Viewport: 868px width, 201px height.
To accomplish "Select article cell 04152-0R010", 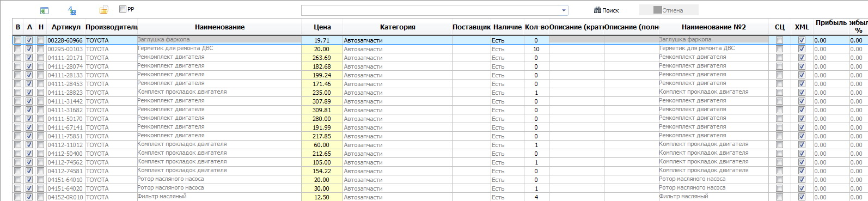I will tap(65, 197).
